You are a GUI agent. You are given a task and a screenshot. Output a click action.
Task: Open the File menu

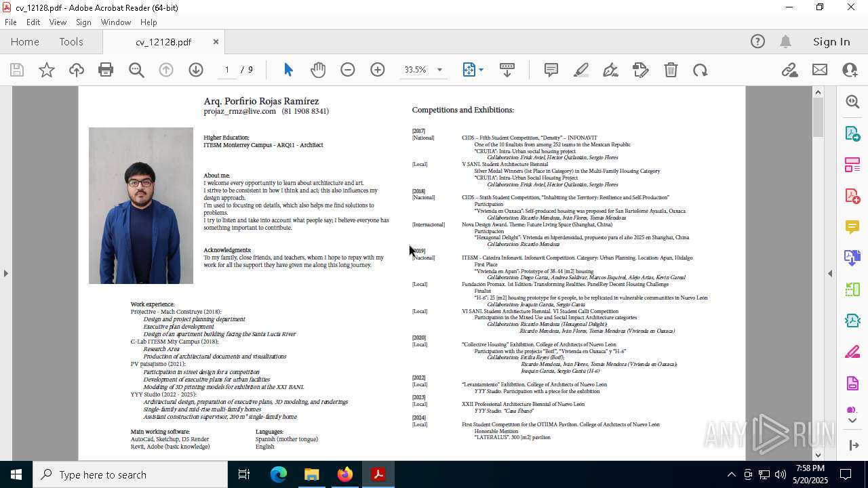(x=11, y=22)
